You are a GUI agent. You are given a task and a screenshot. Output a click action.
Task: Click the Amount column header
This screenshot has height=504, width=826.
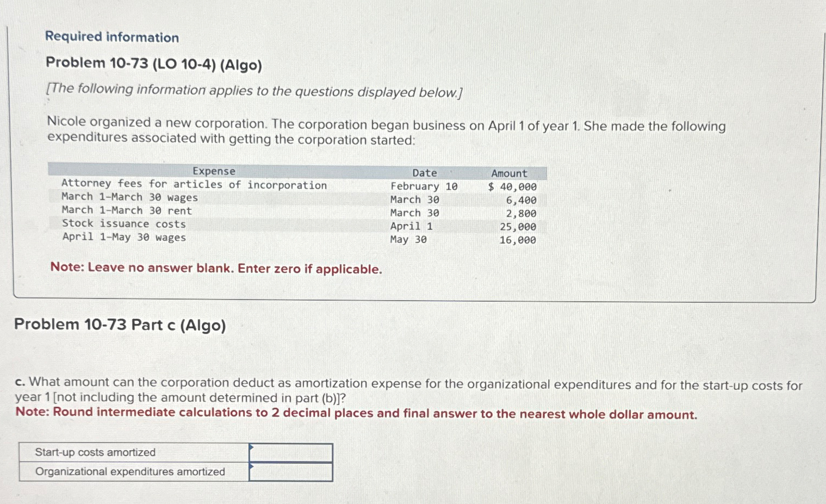(508, 173)
